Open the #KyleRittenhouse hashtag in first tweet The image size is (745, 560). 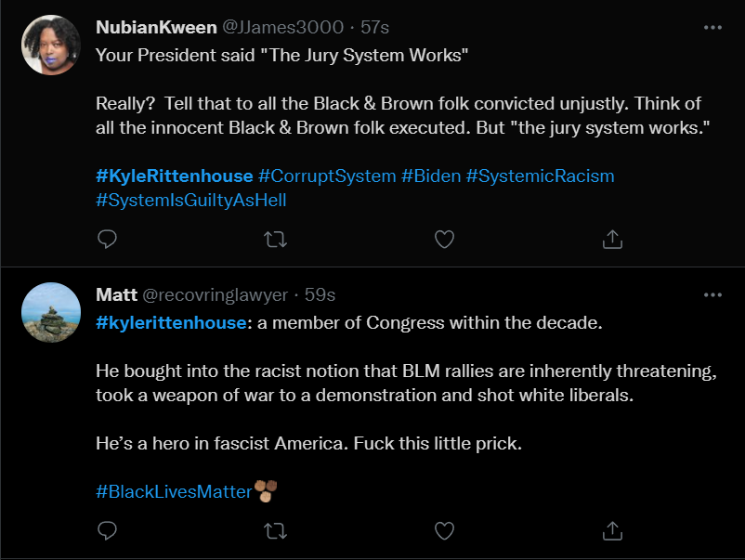(174, 176)
